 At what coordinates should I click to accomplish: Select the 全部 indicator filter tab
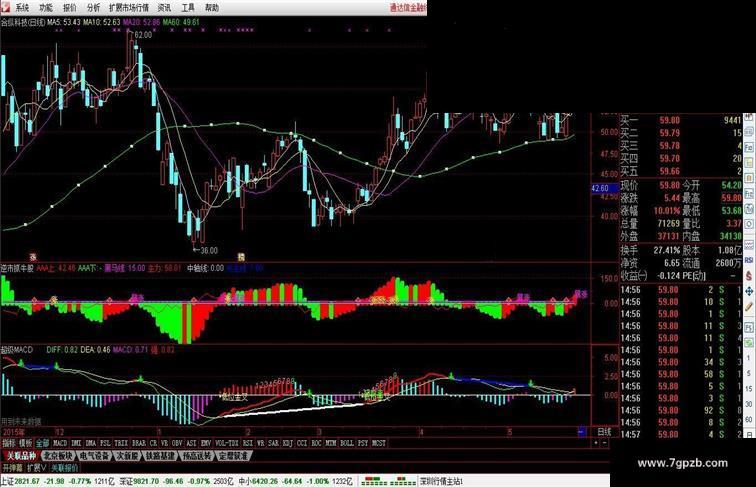(x=42, y=443)
